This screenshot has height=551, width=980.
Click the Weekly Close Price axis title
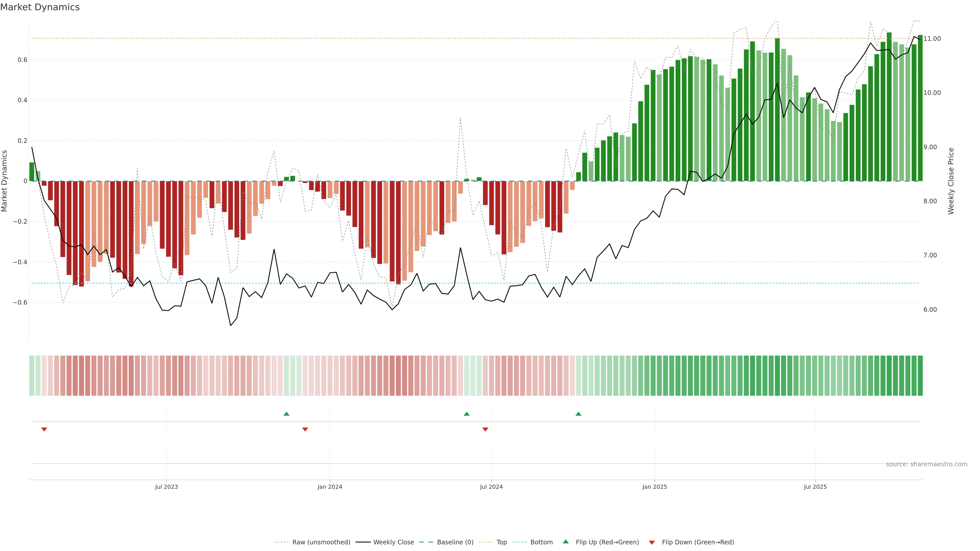[x=951, y=181]
